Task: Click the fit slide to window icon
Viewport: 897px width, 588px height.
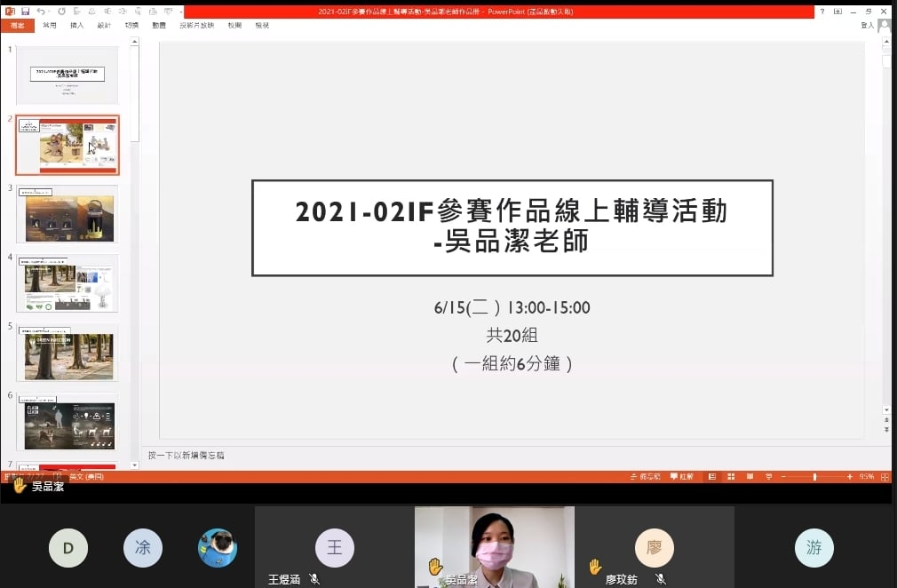Action: coord(885,477)
